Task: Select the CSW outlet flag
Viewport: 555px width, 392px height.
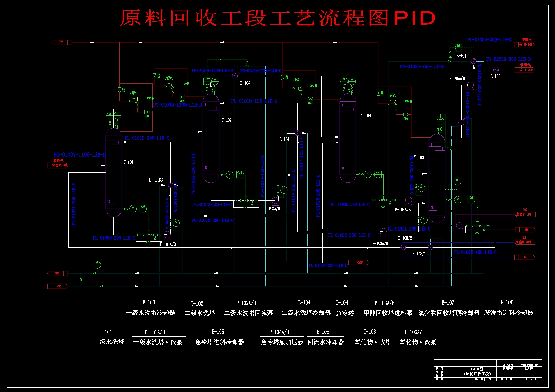Action: point(359,263)
